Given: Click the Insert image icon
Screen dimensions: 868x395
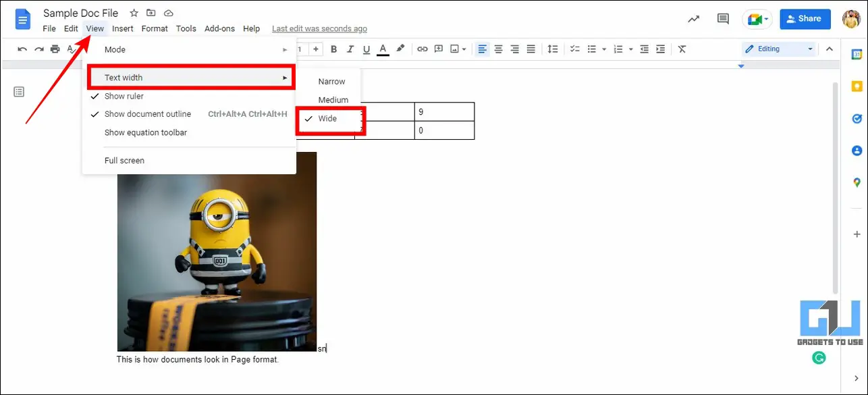Looking at the screenshot, I should [x=455, y=49].
